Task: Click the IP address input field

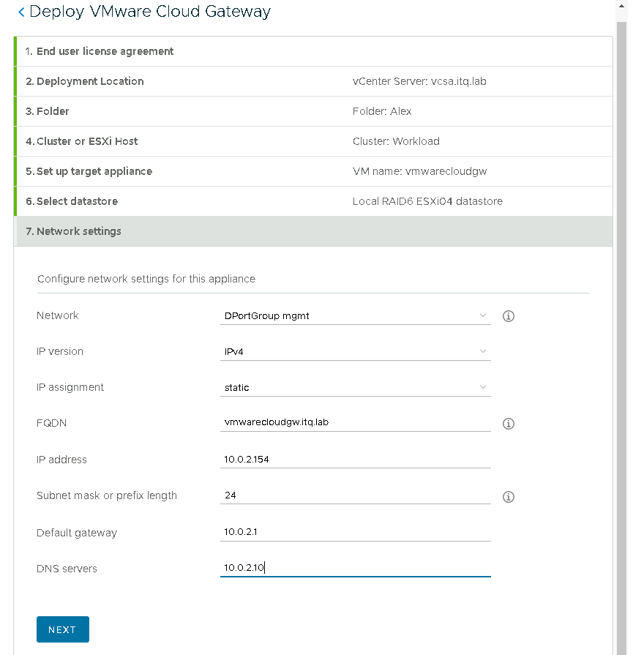Action: point(356,460)
